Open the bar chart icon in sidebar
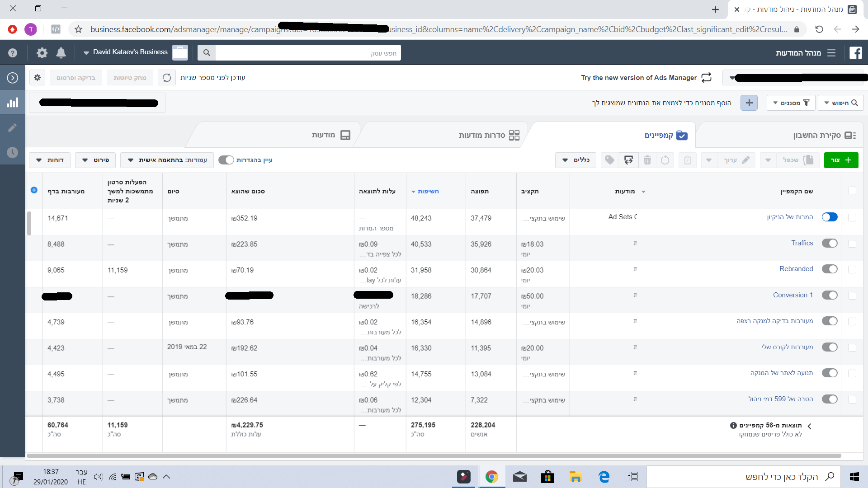Screen dimensions: 868x488 click(13, 103)
